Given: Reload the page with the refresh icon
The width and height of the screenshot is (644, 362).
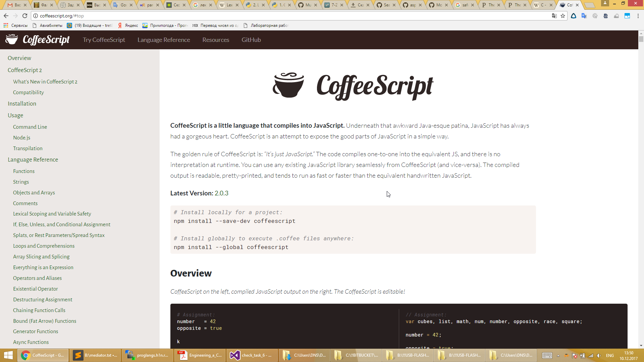Looking at the screenshot, I should (25, 16).
